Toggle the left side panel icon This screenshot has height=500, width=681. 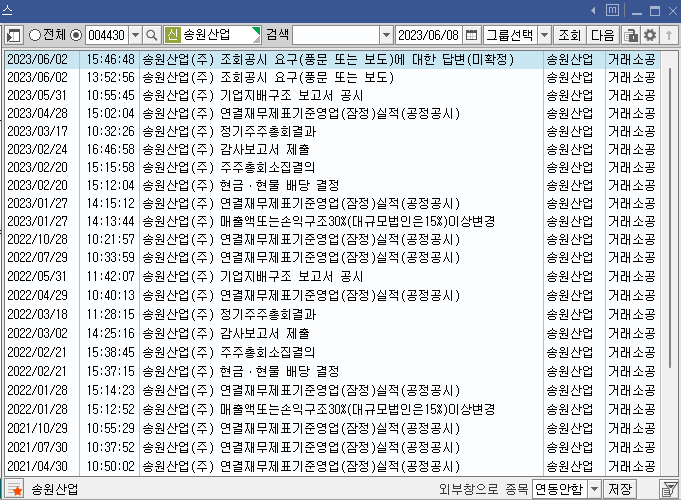pos(13,35)
